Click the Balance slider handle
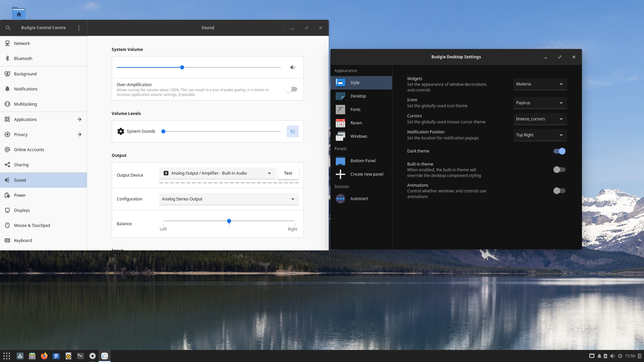The image size is (644, 362). tap(229, 221)
